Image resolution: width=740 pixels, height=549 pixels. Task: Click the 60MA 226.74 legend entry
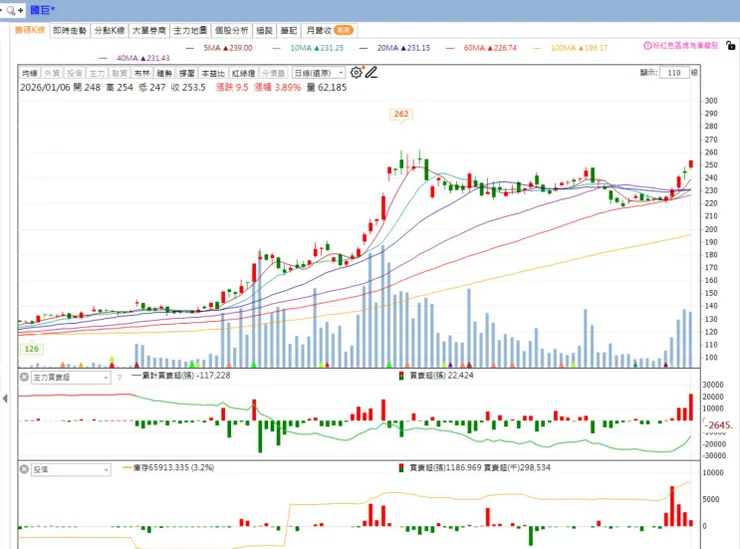point(481,48)
